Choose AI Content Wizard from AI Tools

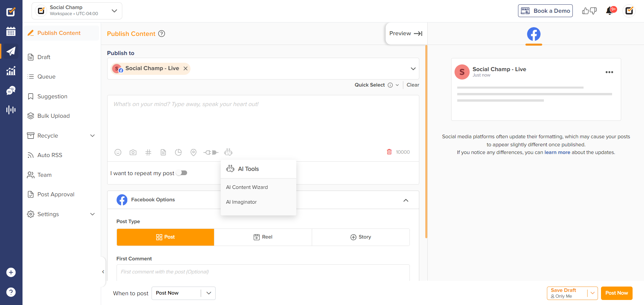pos(247,187)
